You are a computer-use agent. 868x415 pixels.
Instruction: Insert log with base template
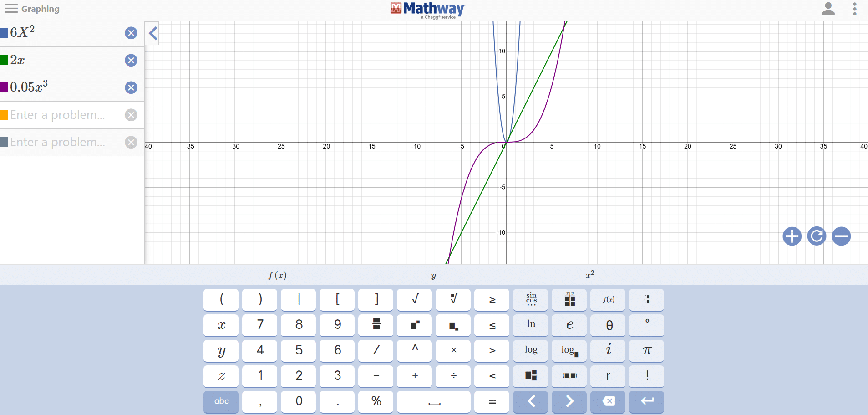pos(570,350)
